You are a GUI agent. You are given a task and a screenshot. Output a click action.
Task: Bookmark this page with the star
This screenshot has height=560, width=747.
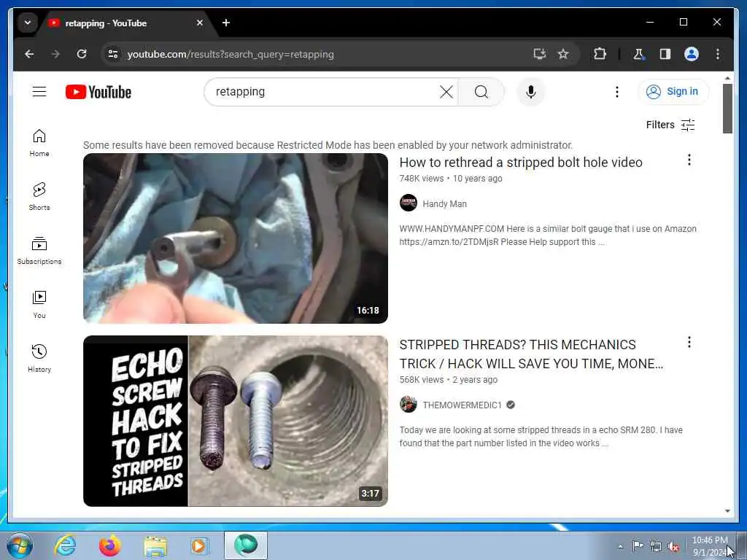(563, 54)
